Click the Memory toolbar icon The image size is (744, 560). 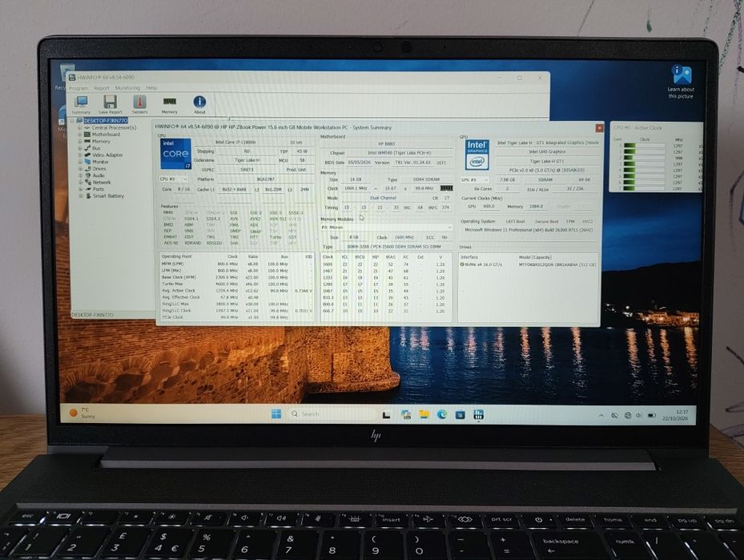[170, 103]
